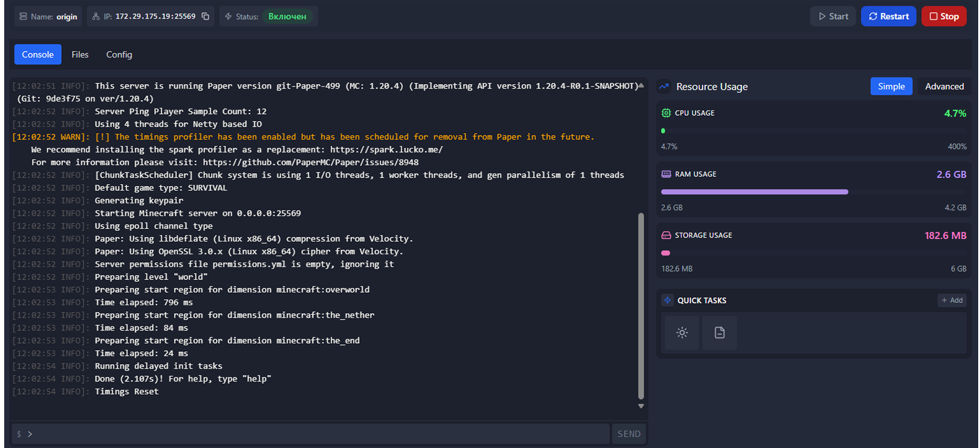This screenshot has height=448, width=980.
Task: Copy the server IP address icon
Action: pyautogui.click(x=206, y=16)
